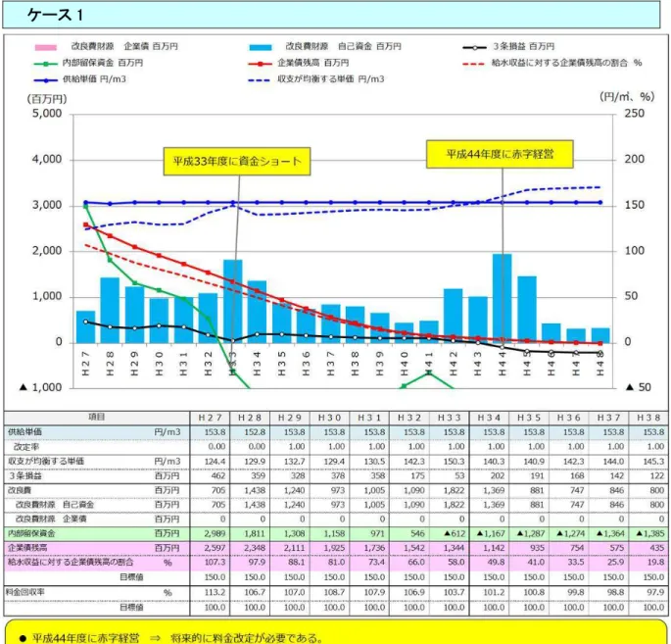Click the solid blue 供給単価 legend entry
The height and width of the screenshot is (644, 671).
click(x=80, y=79)
